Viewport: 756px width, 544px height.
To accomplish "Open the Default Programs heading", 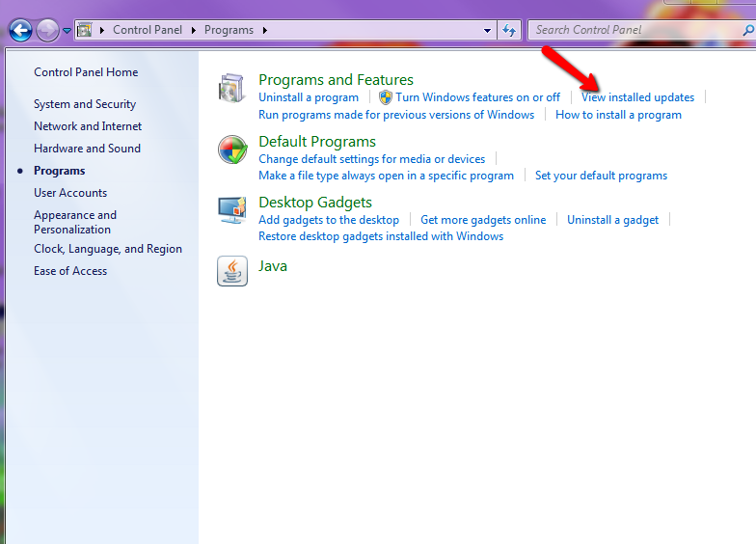I will pos(317,141).
